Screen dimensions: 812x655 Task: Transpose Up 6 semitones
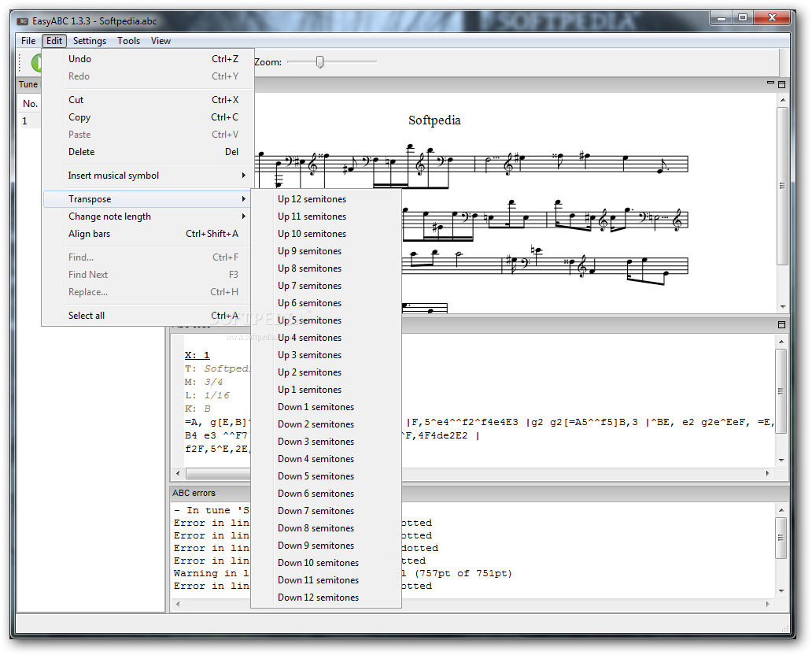coord(327,303)
